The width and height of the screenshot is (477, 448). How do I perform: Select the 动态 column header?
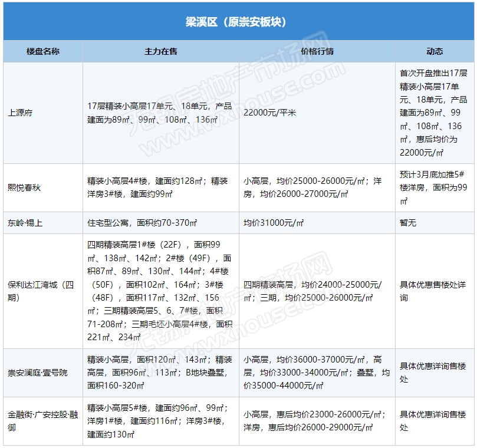tap(435, 51)
